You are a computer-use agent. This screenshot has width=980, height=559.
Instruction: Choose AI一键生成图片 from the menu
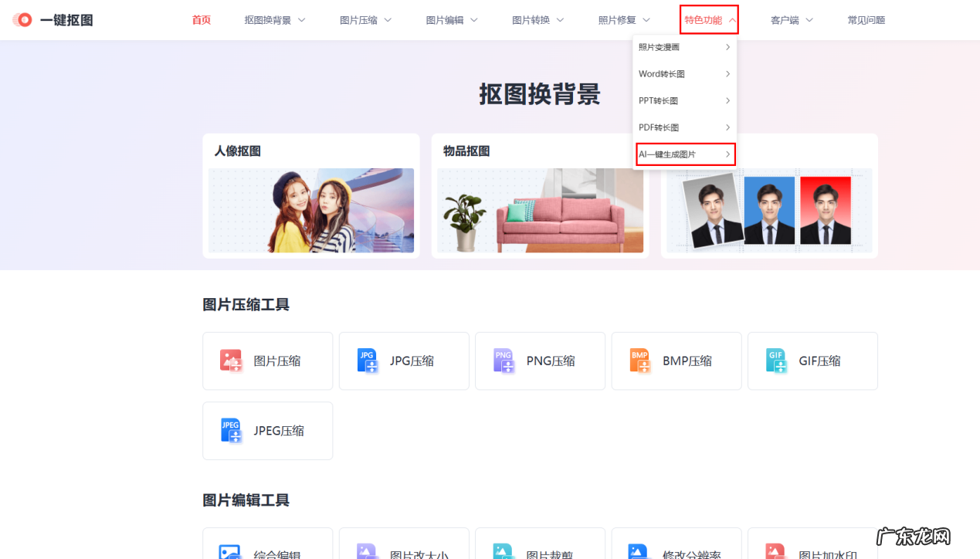[669, 154]
